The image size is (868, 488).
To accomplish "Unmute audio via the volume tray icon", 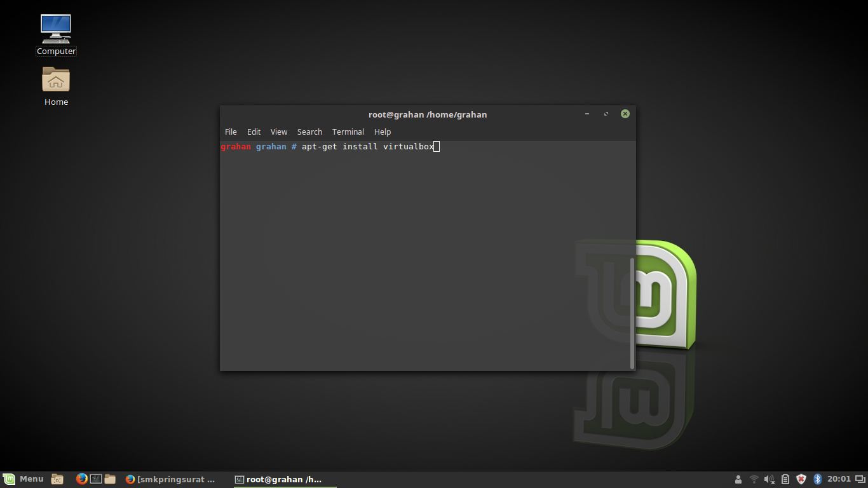I will click(x=768, y=479).
